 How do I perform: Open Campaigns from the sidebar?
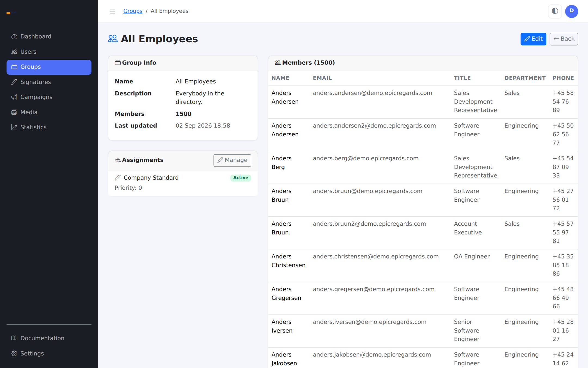point(49,97)
